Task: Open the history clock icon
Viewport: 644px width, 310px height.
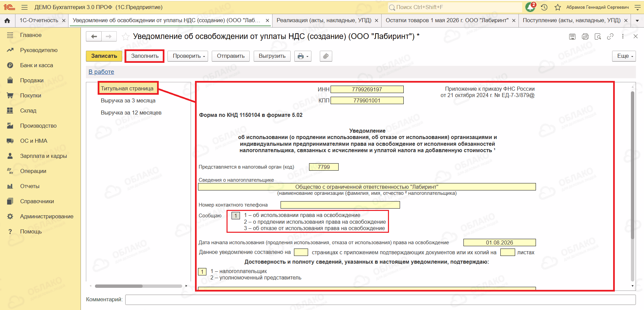Action: [x=544, y=7]
